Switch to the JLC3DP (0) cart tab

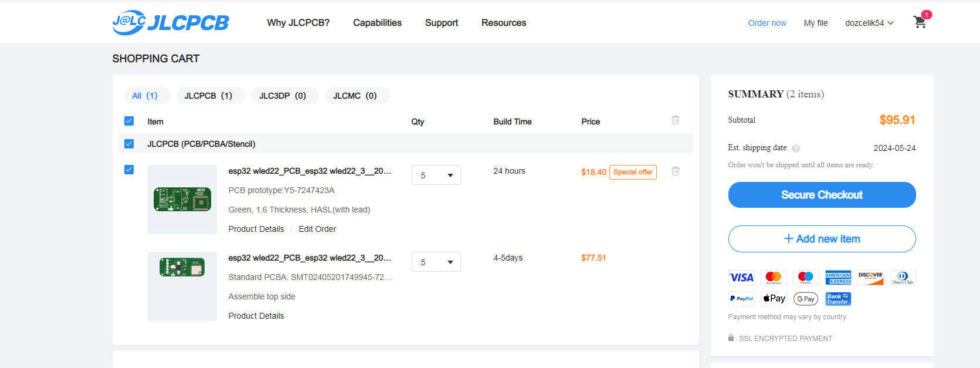[x=284, y=96]
